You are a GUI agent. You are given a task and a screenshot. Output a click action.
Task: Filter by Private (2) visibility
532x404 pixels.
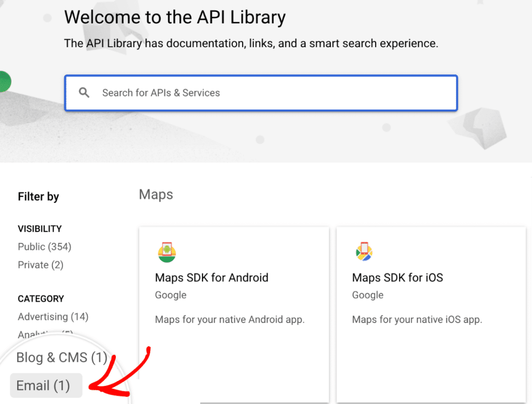pyautogui.click(x=41, y=265)
